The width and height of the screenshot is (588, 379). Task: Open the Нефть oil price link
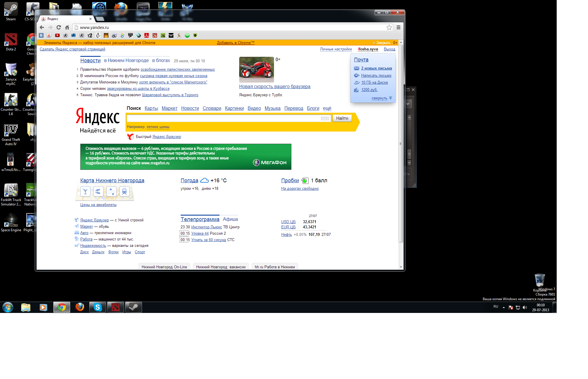286,234
